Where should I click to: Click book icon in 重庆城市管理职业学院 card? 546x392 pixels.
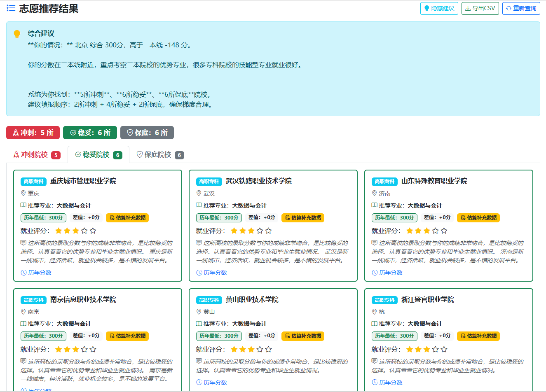23,205
